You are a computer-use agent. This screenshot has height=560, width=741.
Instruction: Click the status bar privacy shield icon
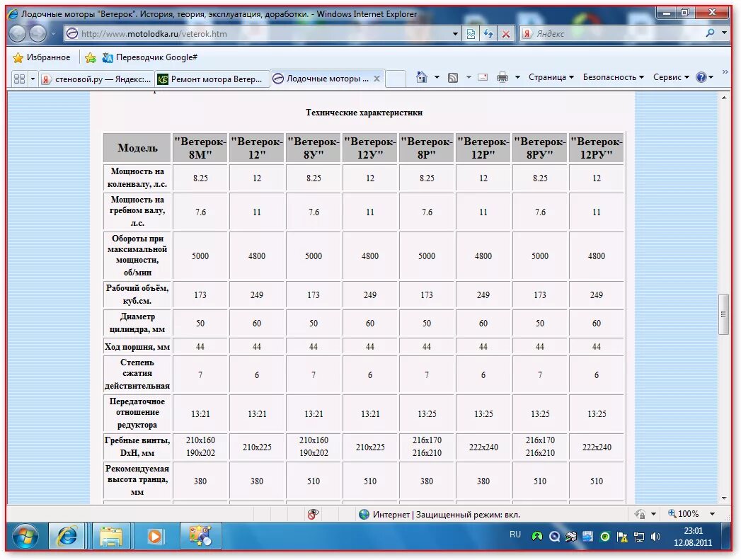640,514
